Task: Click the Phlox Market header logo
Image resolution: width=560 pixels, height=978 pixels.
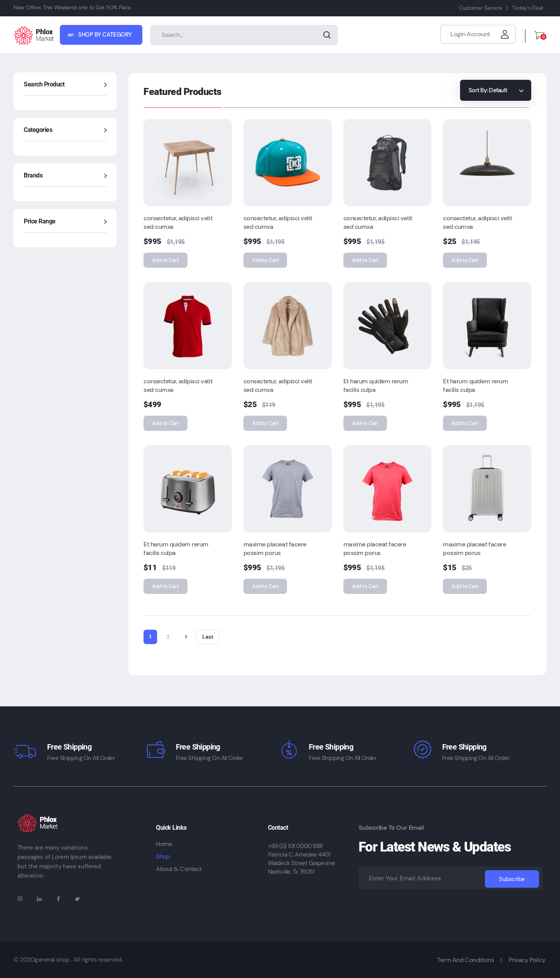Action: 34,35
